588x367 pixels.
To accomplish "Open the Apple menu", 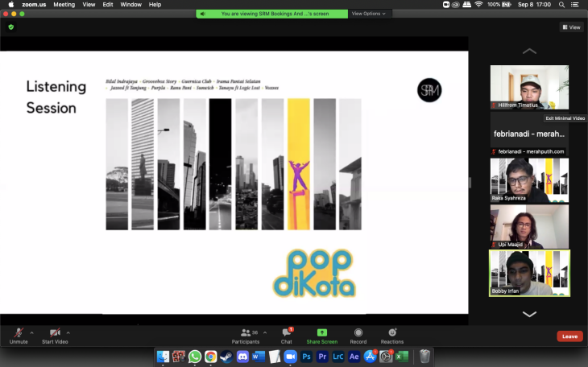I will (x=11, y=5).
